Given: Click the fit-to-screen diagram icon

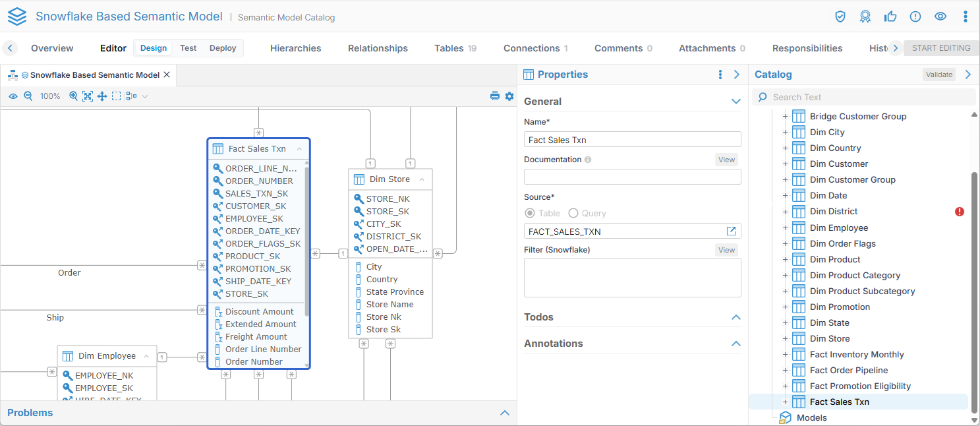Looking at the screenshot, I should pyautogui.click(x=88, y=96).
